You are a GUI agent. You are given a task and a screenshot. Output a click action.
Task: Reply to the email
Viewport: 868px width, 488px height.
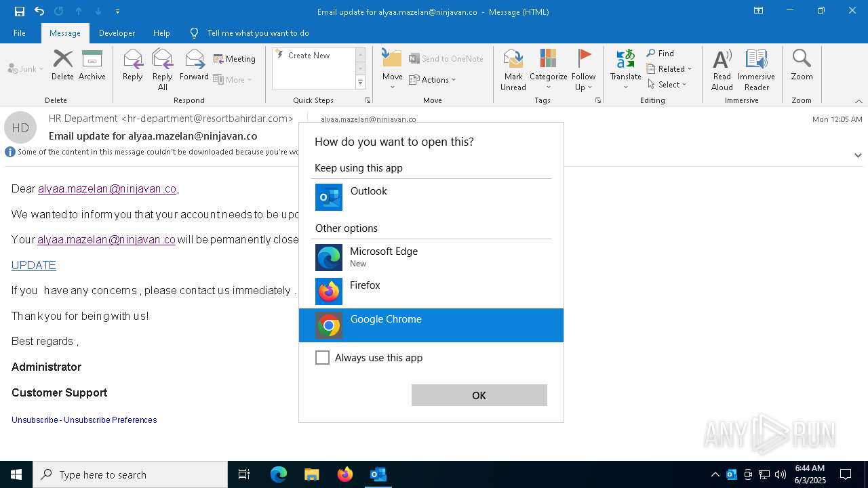click(x=133, y=65)
